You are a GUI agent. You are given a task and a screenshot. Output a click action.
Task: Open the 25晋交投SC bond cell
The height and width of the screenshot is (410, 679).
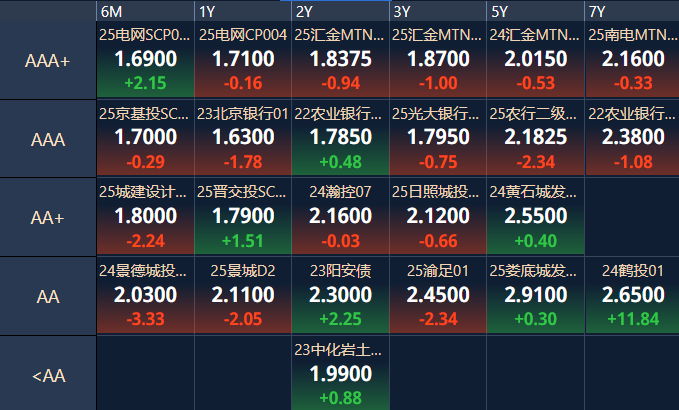tap(243, 215)
